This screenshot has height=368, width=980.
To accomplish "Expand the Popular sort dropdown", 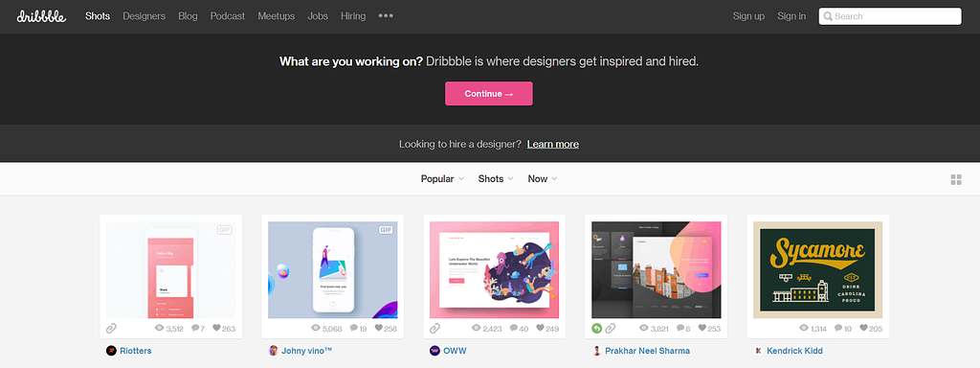I will point(442,179).
